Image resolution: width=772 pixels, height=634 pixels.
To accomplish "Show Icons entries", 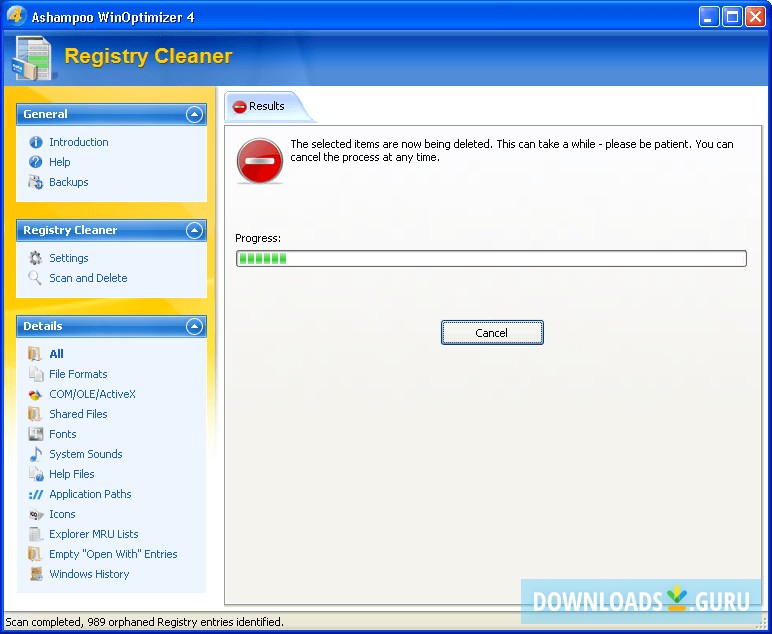I will click(x=62, y=514).
